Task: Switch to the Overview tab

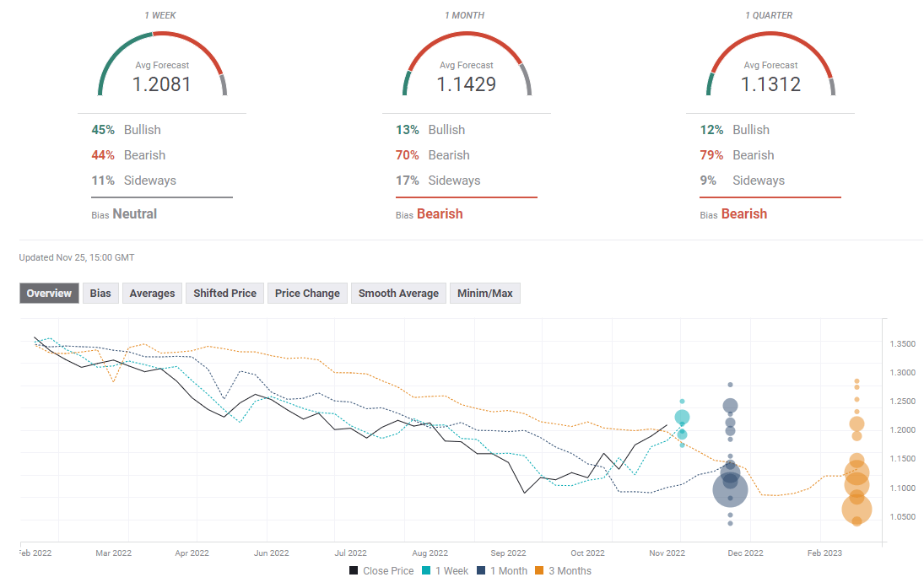Action: (49, 294)
